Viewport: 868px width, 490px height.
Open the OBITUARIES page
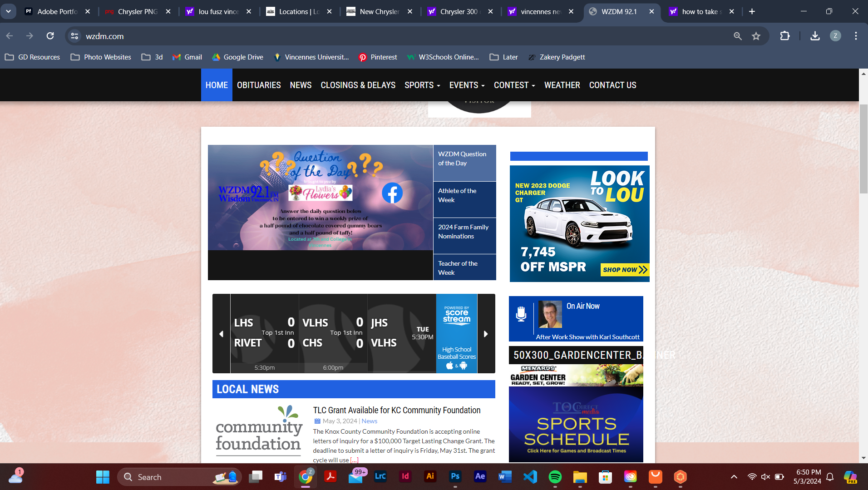(x=259, y=85)
